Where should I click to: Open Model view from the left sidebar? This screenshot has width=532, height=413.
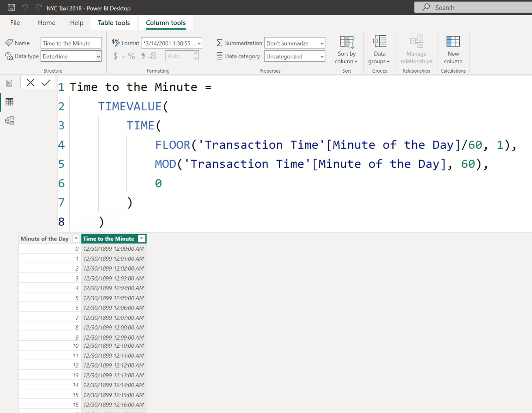pos(9,120)
